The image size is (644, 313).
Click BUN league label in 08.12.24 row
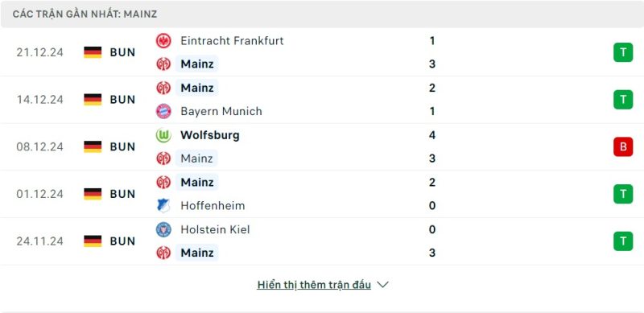[x=122, y=147]
